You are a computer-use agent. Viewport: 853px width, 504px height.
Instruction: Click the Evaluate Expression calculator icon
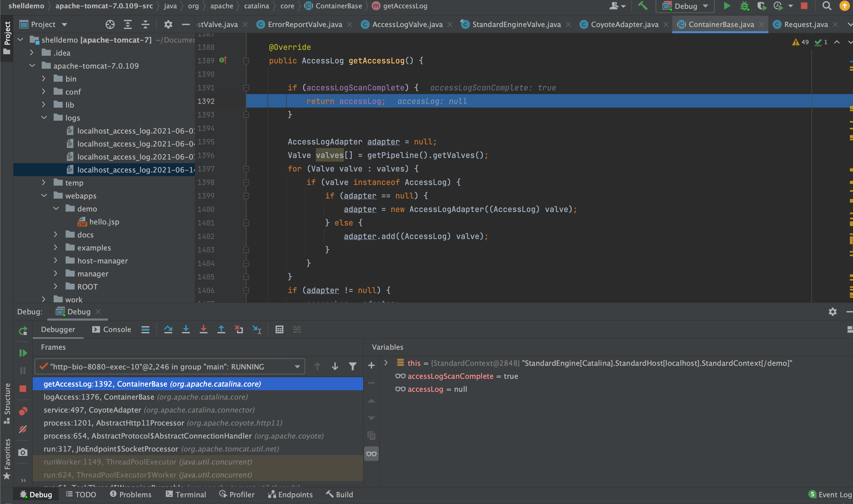[279, 329]
